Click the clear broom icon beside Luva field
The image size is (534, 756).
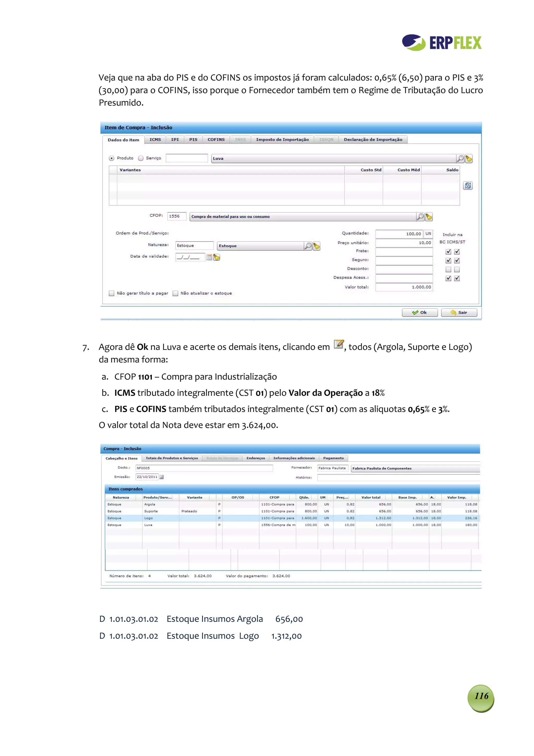pyautogui.click(x=469, y=159)
